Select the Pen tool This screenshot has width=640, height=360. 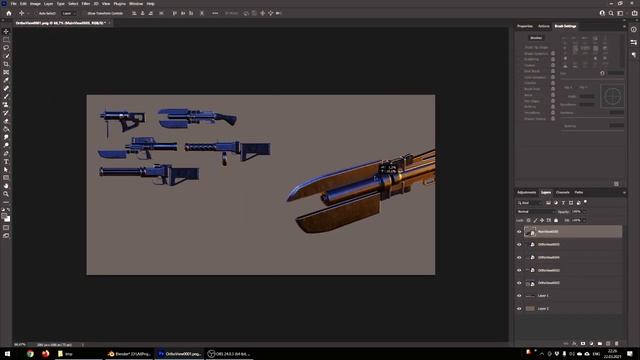click(6, 154)
